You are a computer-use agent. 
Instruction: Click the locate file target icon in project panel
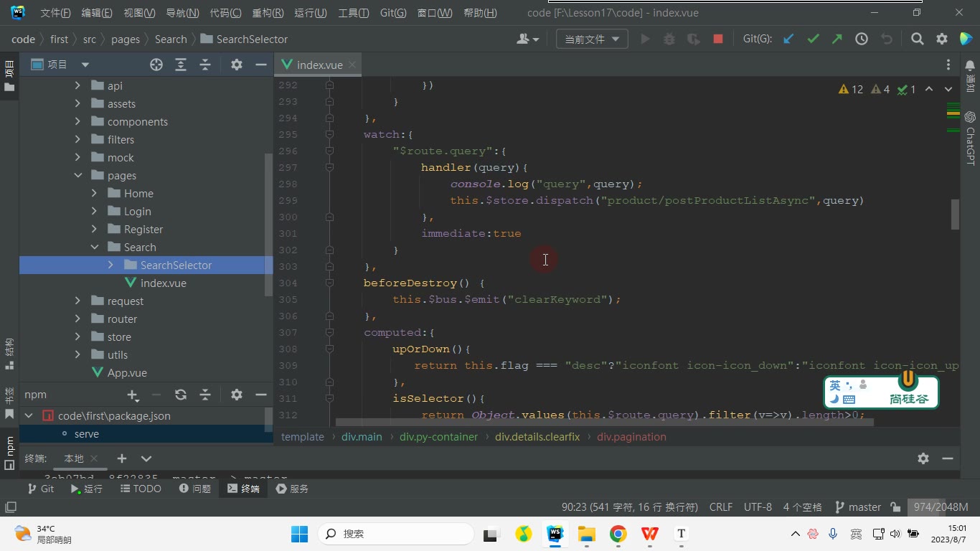156,65
